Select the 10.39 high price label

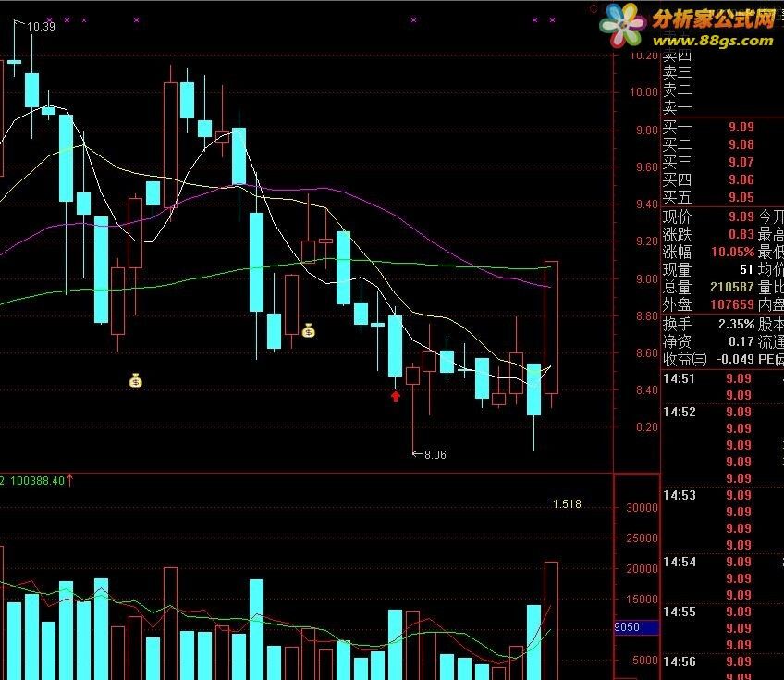[x=41, y=27]
